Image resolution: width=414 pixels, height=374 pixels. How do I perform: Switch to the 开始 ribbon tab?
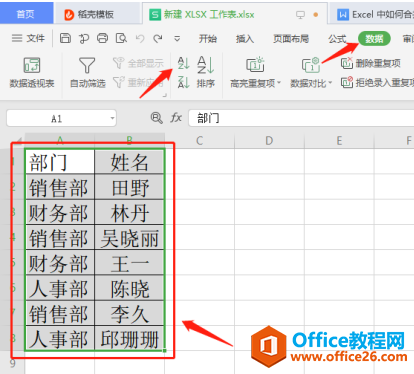(208, 39)
